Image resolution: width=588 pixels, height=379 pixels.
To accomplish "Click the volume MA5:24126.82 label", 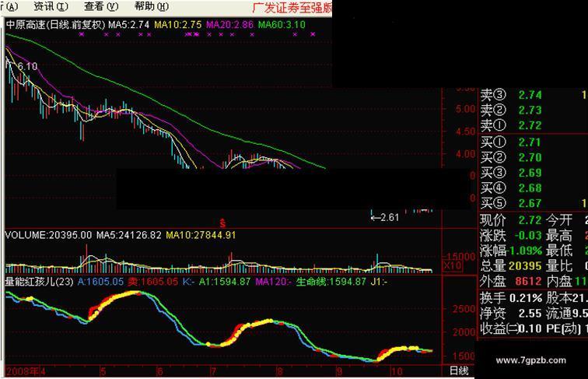I will (128, 235).
